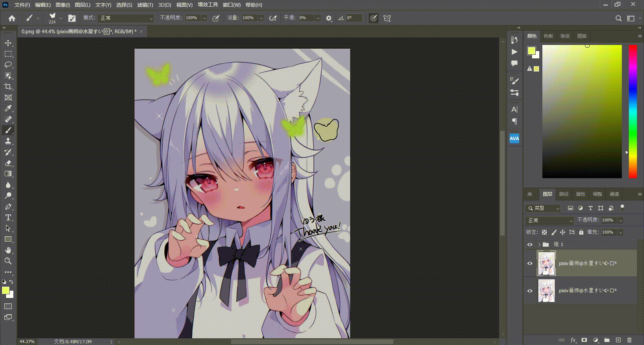Image resolution: width=644 pixels, height=345 pixels.
Task: Click the foreground color swatch in toolbar
Action: [6, 290]
